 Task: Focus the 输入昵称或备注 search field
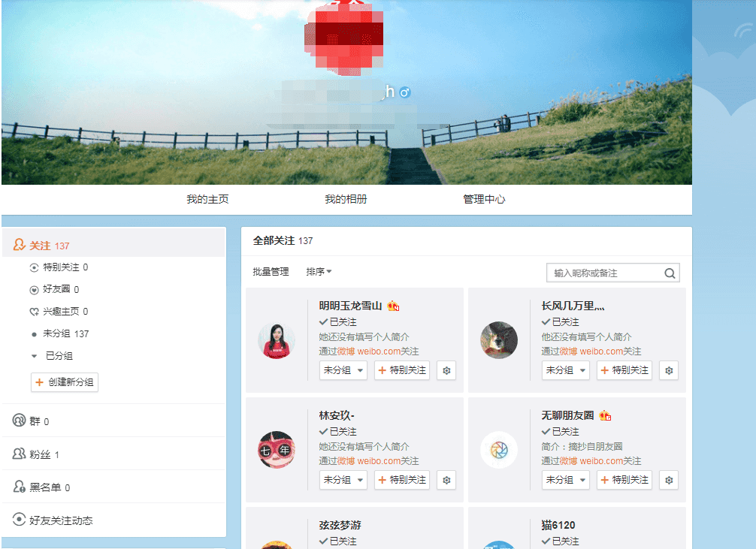(613, 273)
